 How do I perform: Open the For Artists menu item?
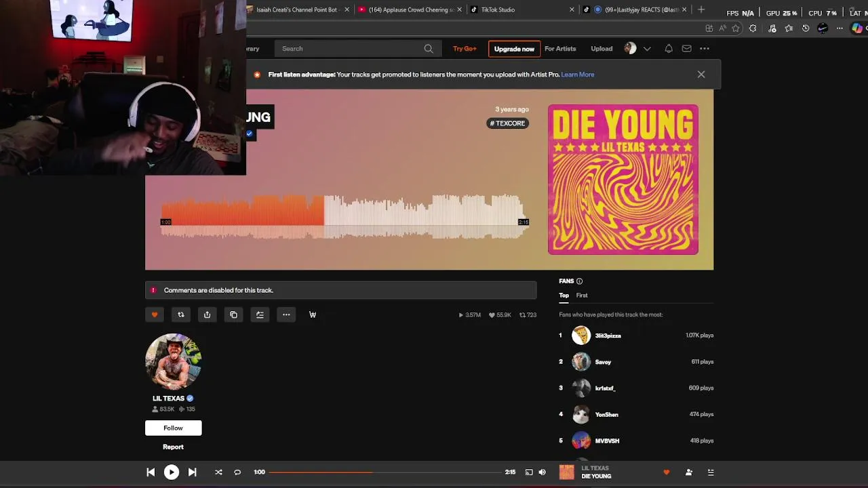560,49
